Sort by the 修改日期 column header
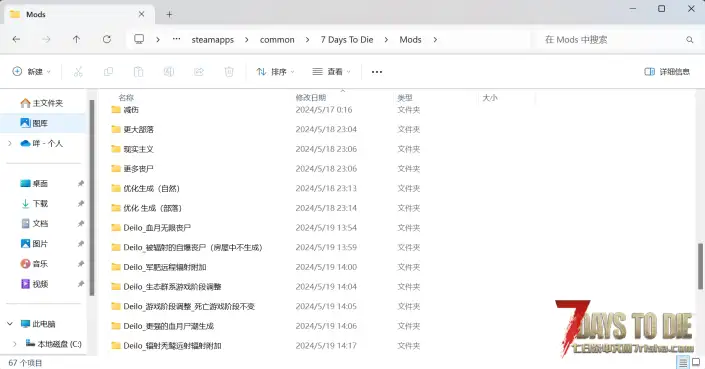The height and width of the screenshot is (369, 705). coord(311,97)
